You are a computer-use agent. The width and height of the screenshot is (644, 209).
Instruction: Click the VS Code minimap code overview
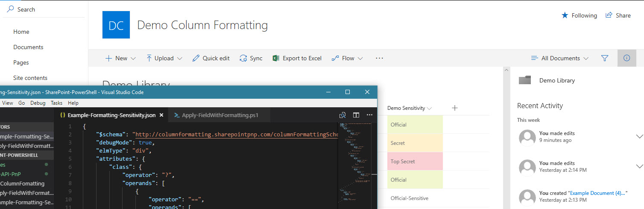click(x=354, y=162)
